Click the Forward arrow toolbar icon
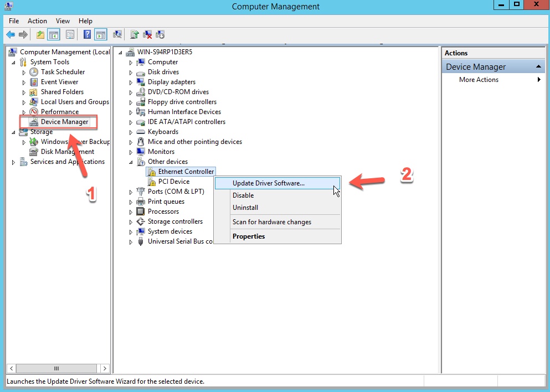This screenshot has width=550, height=392. [x=23, y=34]
